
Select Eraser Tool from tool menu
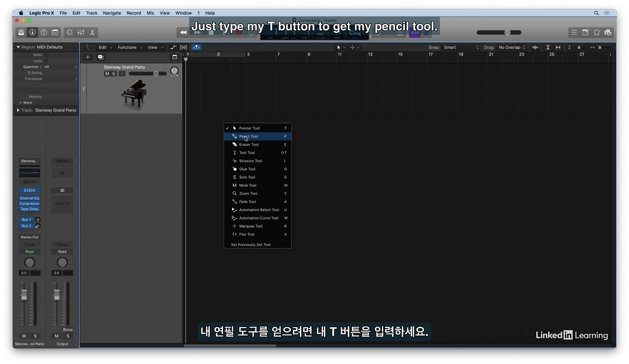coord(257,144)
